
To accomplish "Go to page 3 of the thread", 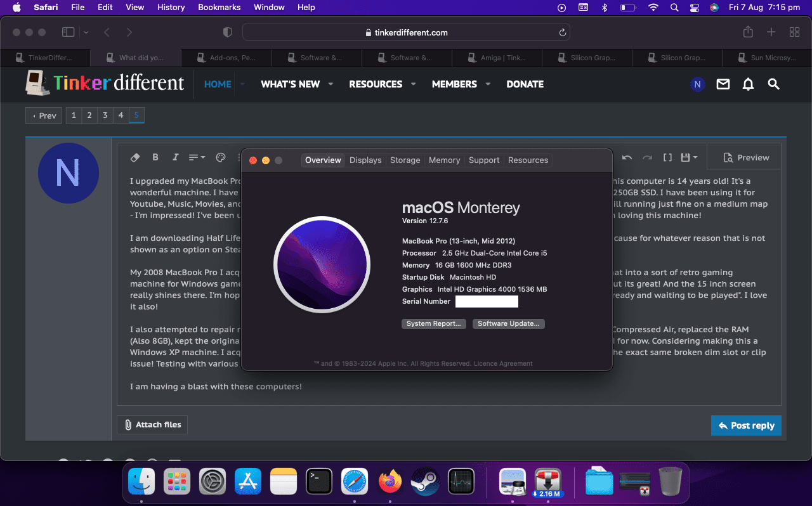I will tap(105, 115).
